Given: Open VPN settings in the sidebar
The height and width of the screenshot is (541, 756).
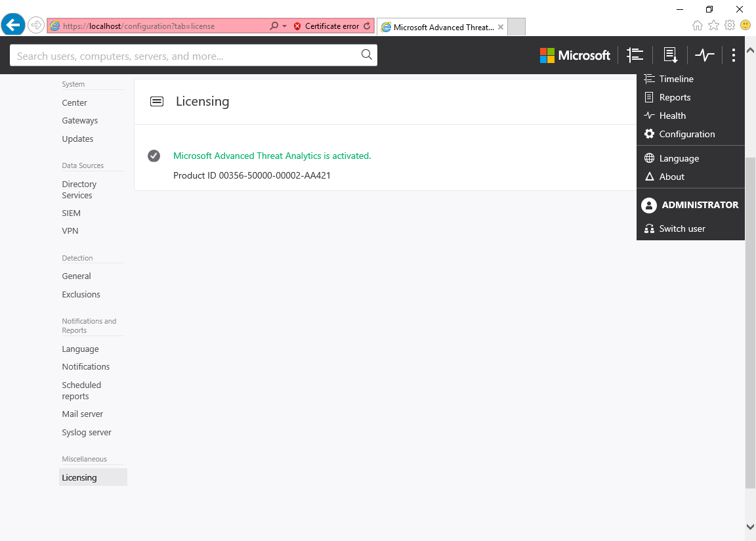Looking at the screenshot, I should (70, 231).
